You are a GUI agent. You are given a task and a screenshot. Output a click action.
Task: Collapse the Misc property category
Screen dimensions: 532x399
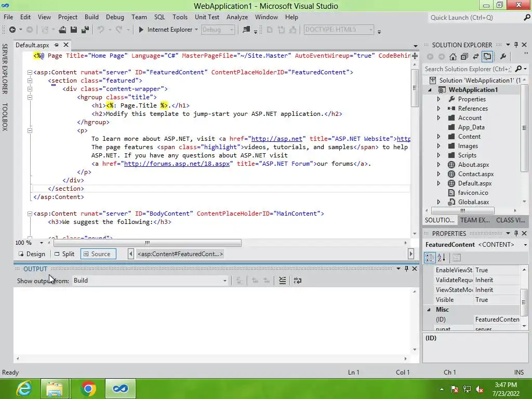tap(429, 310)
